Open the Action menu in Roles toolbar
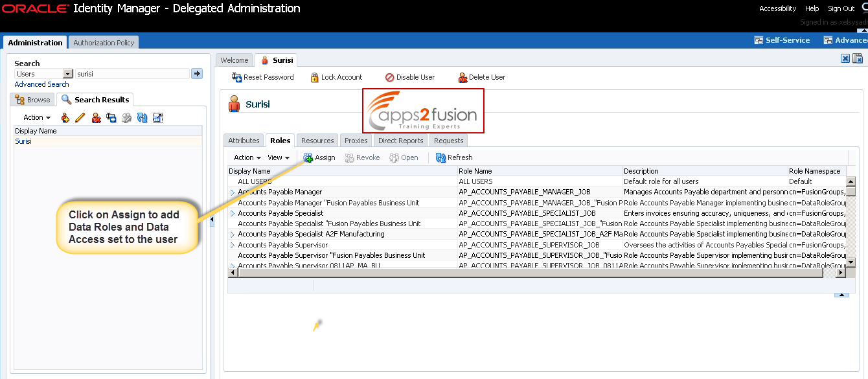The height and width of the screenshot is (379, 868). [x=247, y=157]
